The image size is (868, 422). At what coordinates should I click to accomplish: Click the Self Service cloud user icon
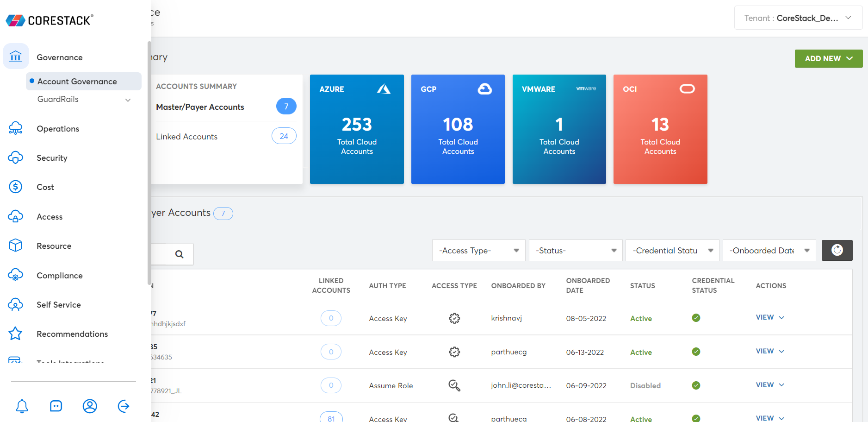point(16,304)
